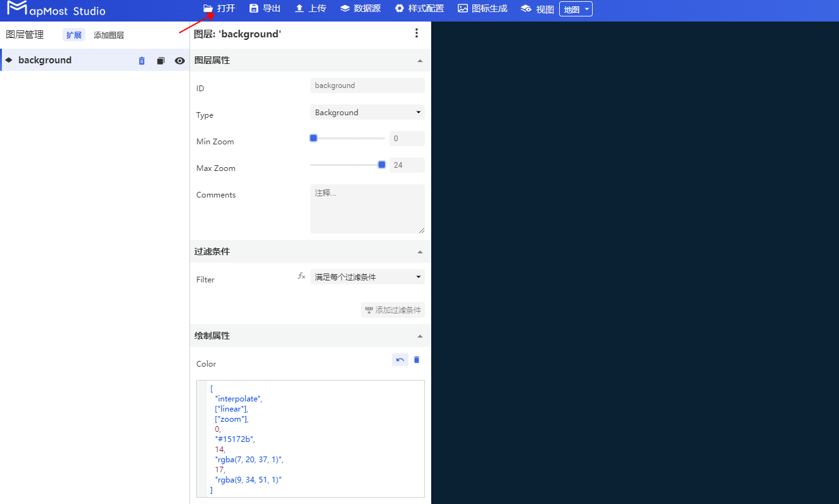Click the Color delete trash icon

[x=417, y=360]
